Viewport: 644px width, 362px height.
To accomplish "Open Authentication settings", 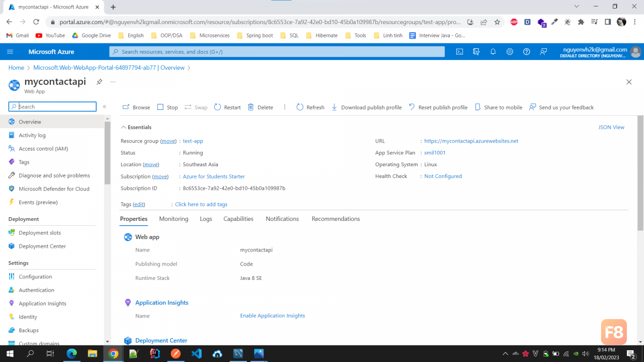I will (52, 290).
